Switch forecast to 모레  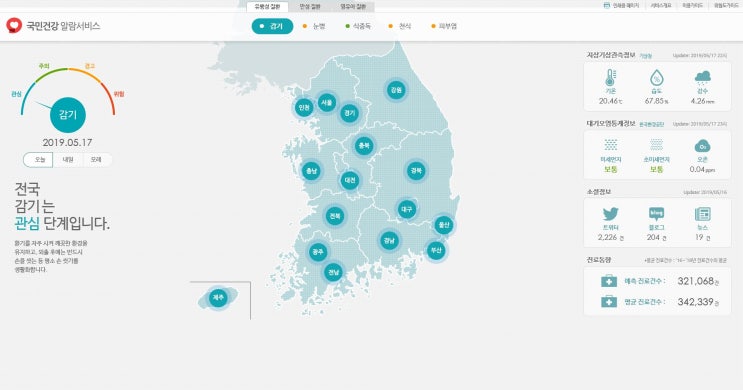(97, 160)
